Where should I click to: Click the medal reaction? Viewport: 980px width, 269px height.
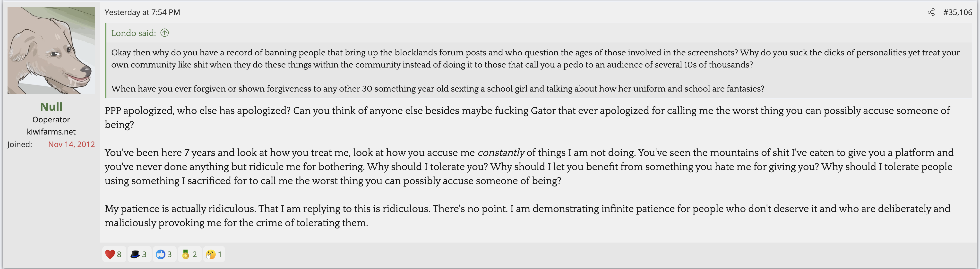tap(186, 254)
